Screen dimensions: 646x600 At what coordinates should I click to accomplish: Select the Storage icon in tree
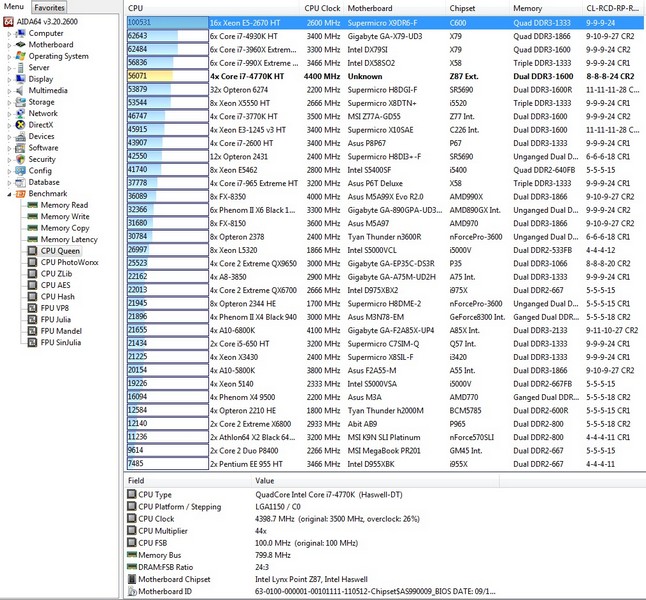pyautogui.click(x=20, y=102)
